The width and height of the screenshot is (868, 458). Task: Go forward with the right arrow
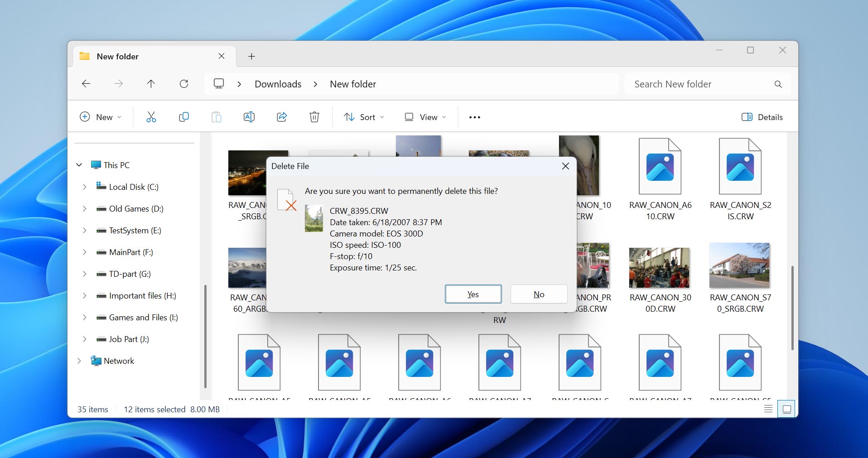[119, 84]
